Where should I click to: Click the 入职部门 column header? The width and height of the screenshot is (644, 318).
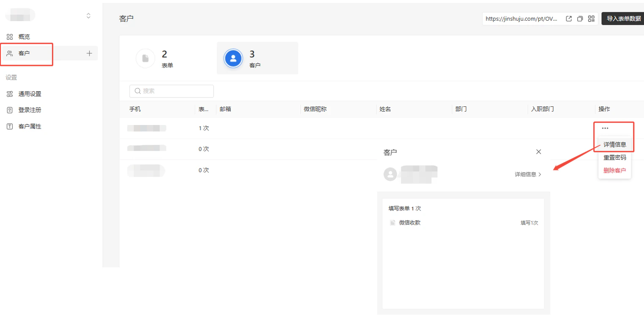coord(543,109)
